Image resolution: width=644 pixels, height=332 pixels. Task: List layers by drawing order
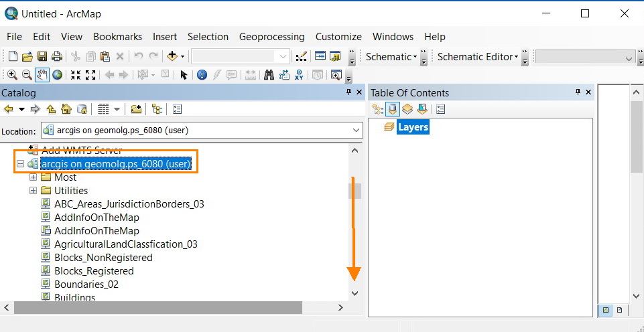(x=377, y=109)
